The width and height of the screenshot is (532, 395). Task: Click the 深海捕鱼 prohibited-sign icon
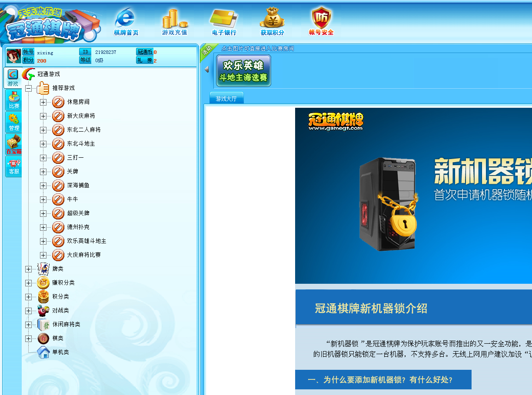tap(58, 186)
